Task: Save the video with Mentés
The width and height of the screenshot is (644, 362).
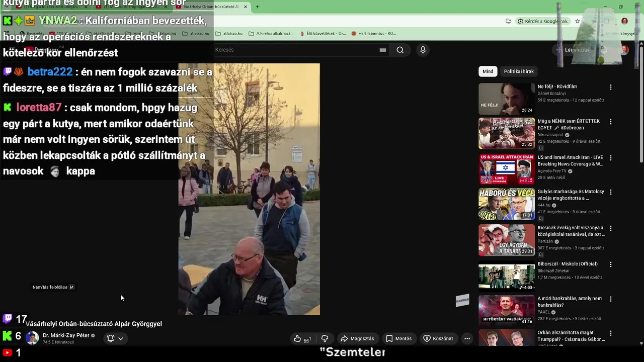Action: (398, 339)
